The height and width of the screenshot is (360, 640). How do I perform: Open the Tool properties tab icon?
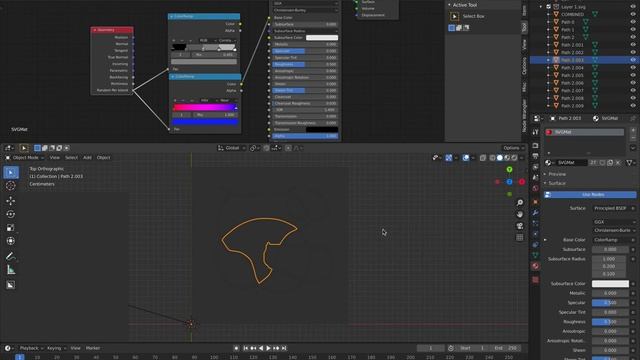coord(536,132)
